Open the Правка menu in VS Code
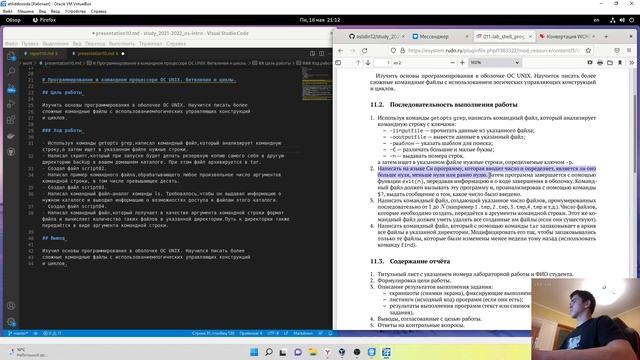Image resolution: width=640 pixels, height=360 pixels. (29, 43)
